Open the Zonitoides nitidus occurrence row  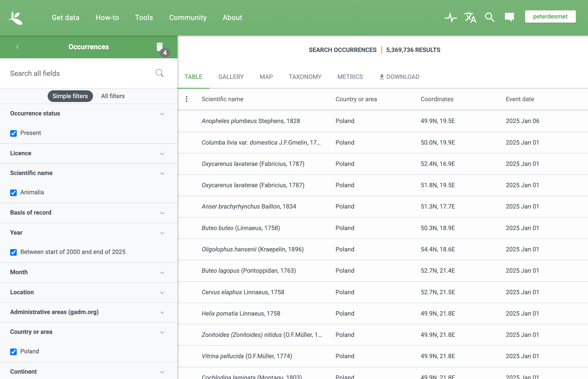(x=383, y=335)
